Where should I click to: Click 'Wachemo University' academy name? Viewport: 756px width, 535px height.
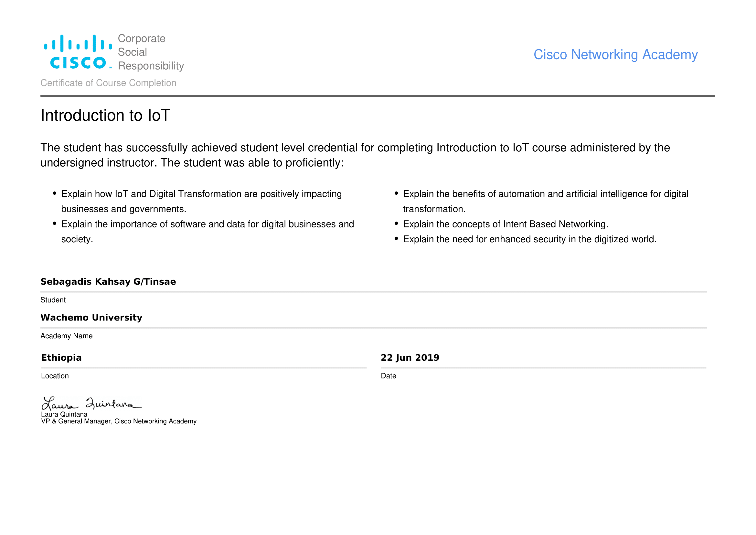tap(91, 318)
